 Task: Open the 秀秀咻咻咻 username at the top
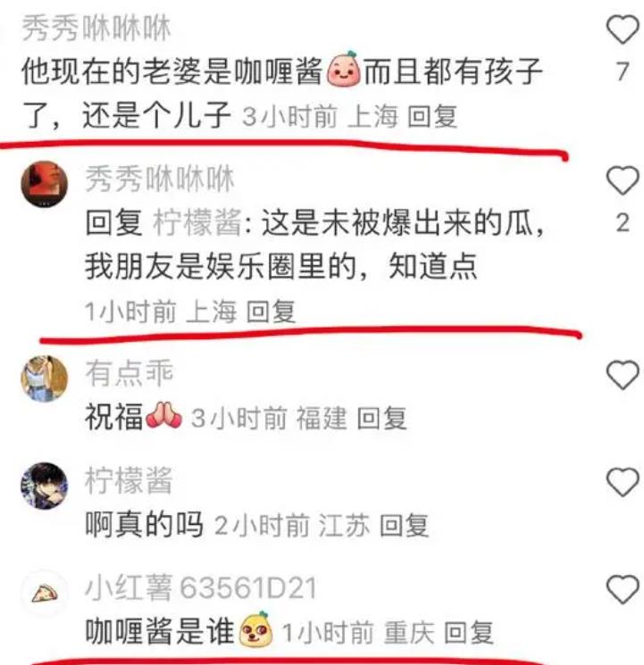(96, 29)
